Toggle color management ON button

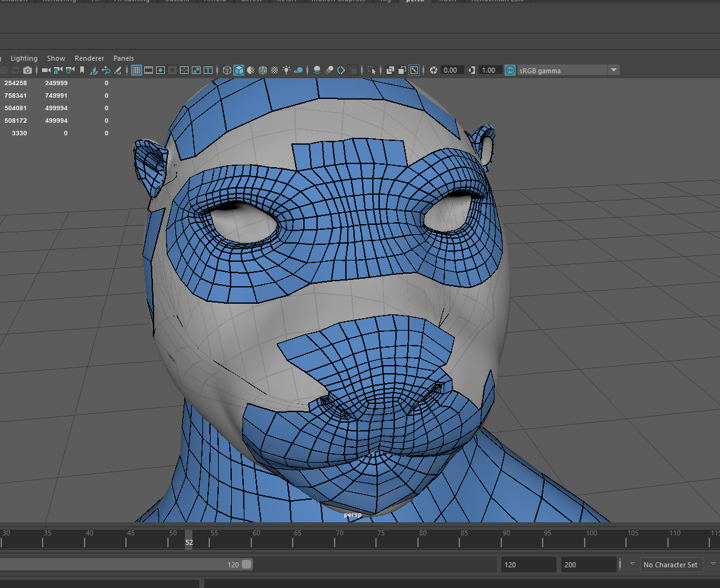pos(510,70)
